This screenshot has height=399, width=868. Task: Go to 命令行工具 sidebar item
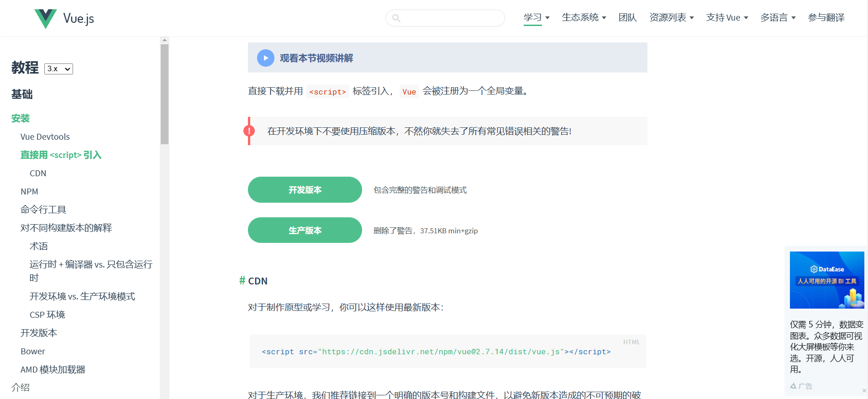43,210
